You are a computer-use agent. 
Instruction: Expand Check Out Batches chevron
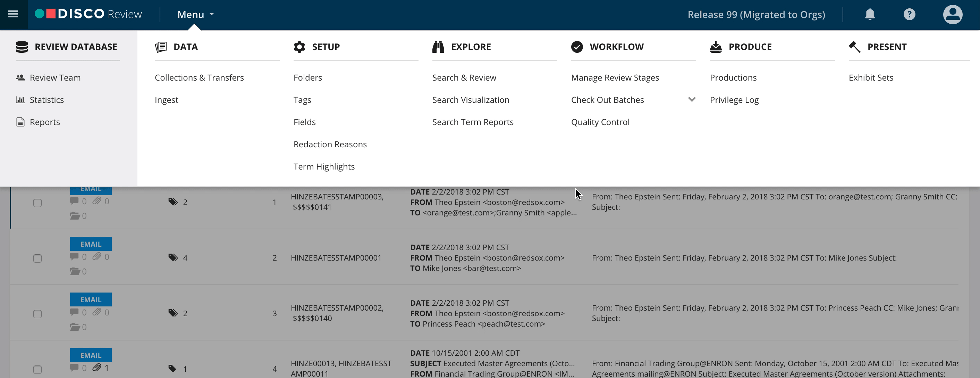click(692, 99)
